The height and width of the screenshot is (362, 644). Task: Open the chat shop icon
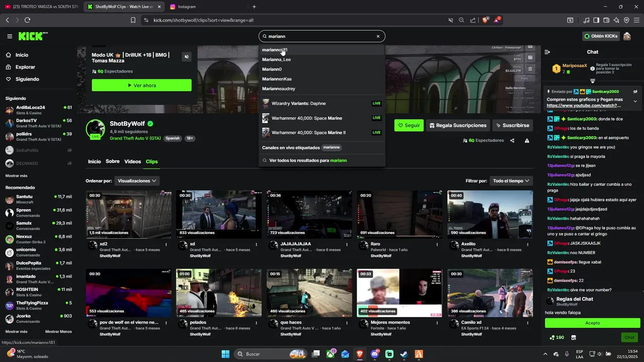coord(573,337)
